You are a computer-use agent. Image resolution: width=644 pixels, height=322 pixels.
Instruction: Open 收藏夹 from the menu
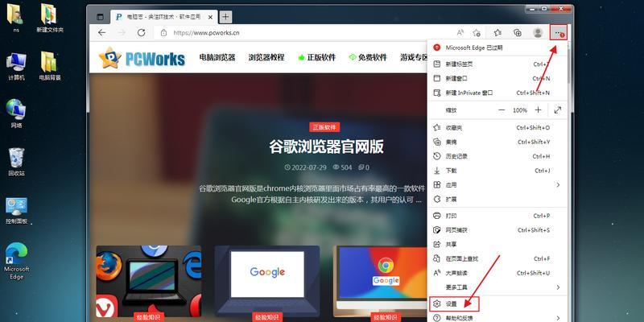coord(497,128)
